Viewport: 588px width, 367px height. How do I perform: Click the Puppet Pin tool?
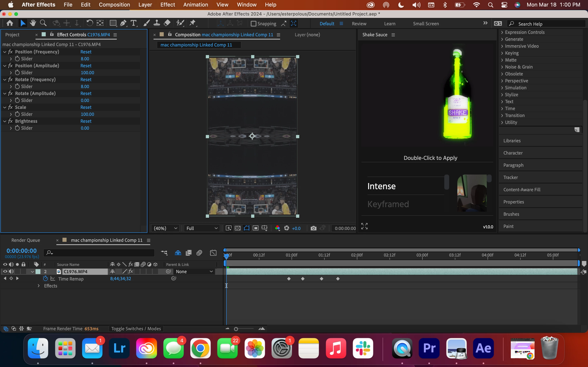[193, 23]
